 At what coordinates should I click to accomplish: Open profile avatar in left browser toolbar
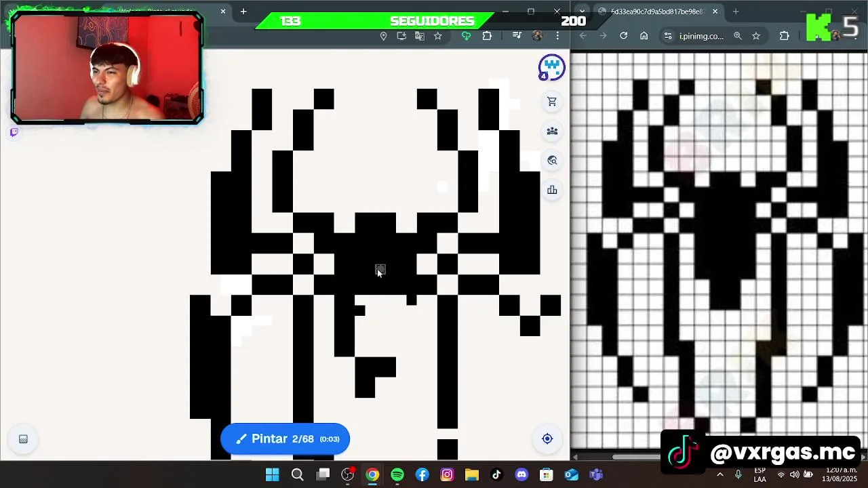[x=537, y=35]
